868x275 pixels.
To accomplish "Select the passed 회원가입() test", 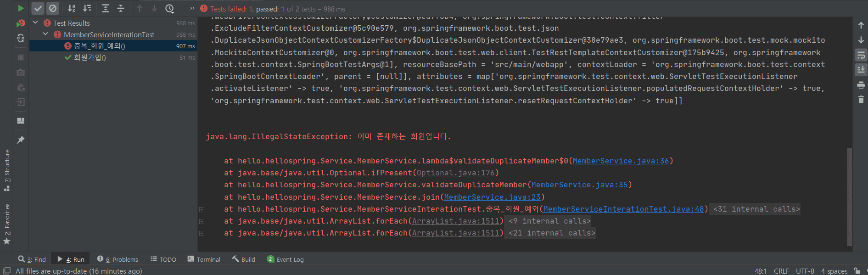I will [x=90, y=58].
